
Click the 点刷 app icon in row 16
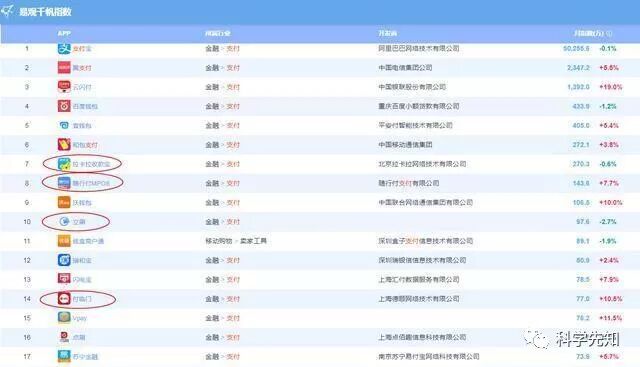pos(64,337)
